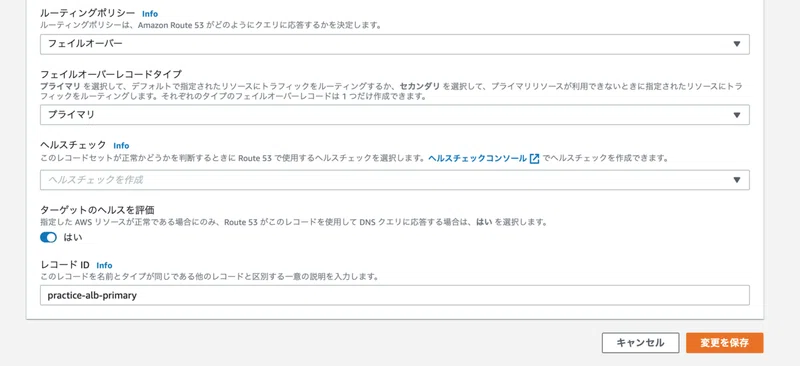Click Info link next to ルーティングポリシー
Viewport: 800px width, 366px height.
click(x=150, y=14)
